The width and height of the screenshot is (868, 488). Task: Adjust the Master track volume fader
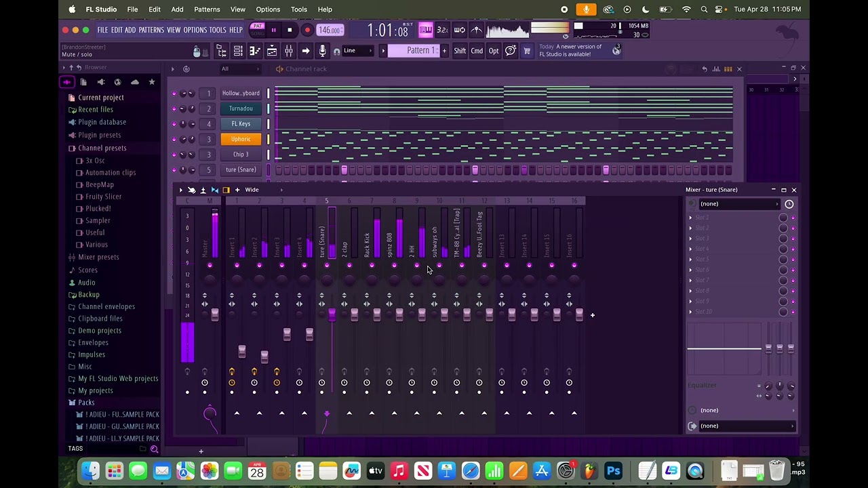click(x=215, y=314)
